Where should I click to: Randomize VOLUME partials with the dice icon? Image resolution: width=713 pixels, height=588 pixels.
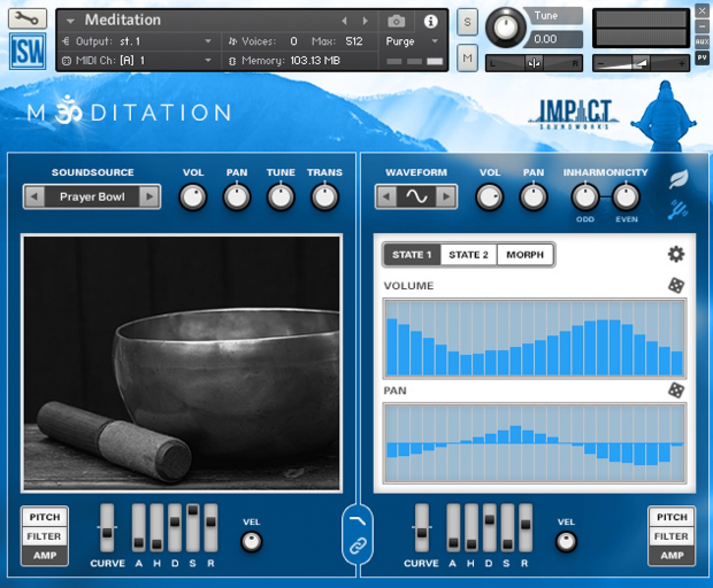click(x=676, y=286)
